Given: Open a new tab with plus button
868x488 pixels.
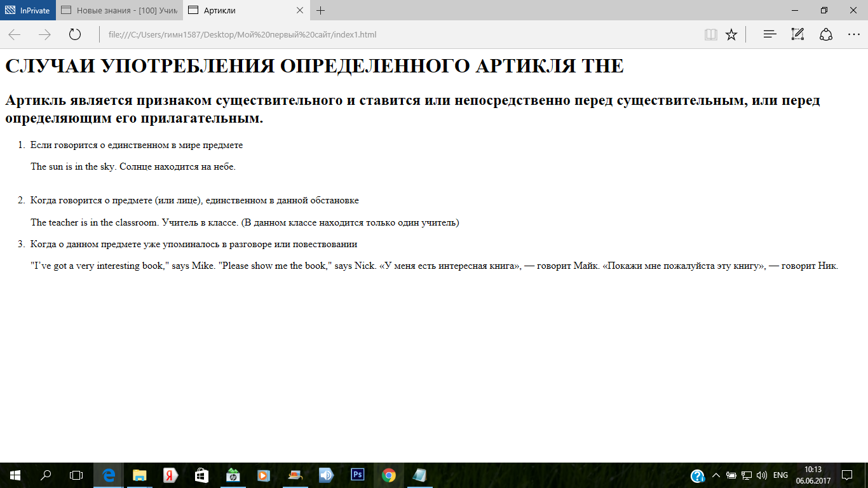Looking at the screenshot, I should [321, 10].
